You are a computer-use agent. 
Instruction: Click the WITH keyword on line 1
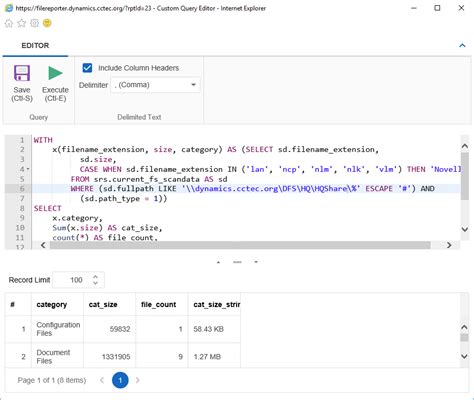click(43, 140)
